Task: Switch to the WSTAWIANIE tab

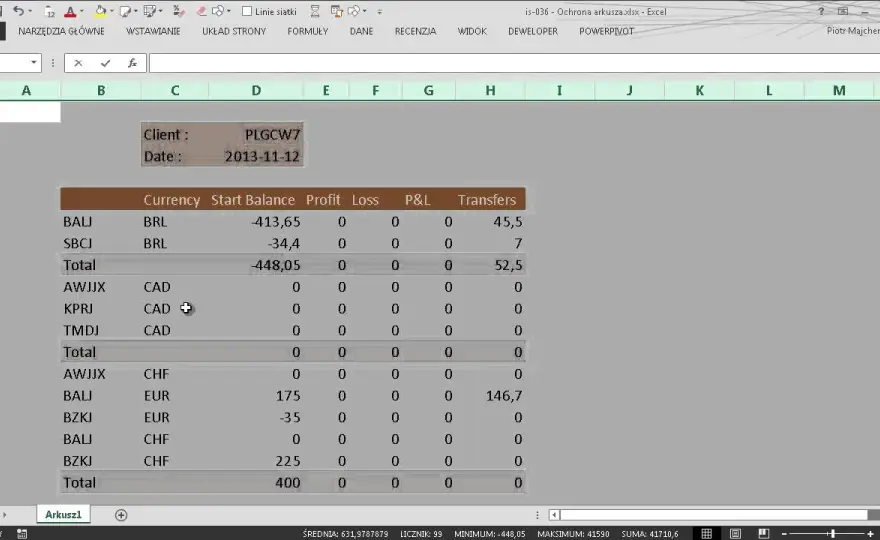Action: (153, 31)
